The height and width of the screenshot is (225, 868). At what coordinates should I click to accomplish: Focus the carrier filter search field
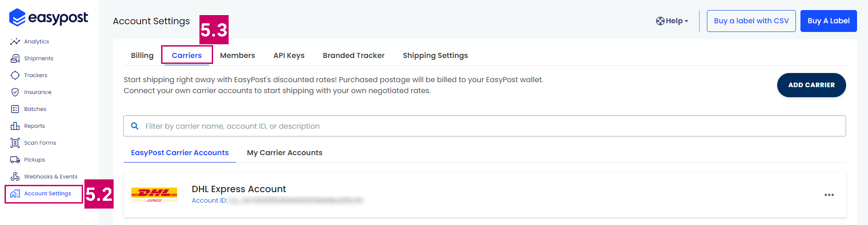point(485,126)
